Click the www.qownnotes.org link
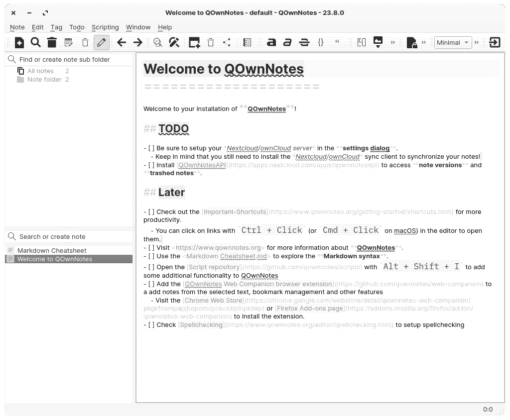The width and height of the screenshot is (510, 420). click(x=218, y=248)
